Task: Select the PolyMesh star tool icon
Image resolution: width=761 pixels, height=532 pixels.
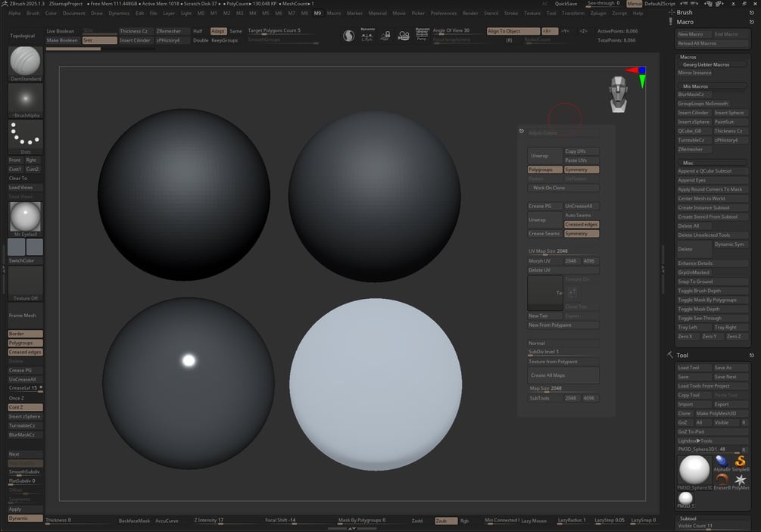Action: pos(740,481)
